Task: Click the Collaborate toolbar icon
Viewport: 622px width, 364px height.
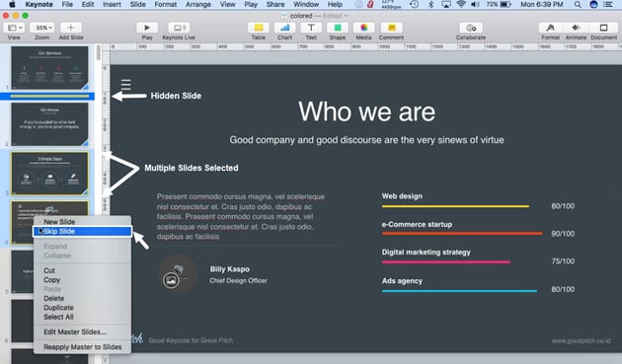Action: (x=471, y=28)
